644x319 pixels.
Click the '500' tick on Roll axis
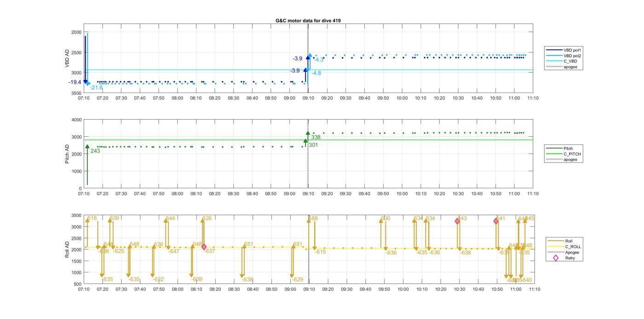point(78,284)
